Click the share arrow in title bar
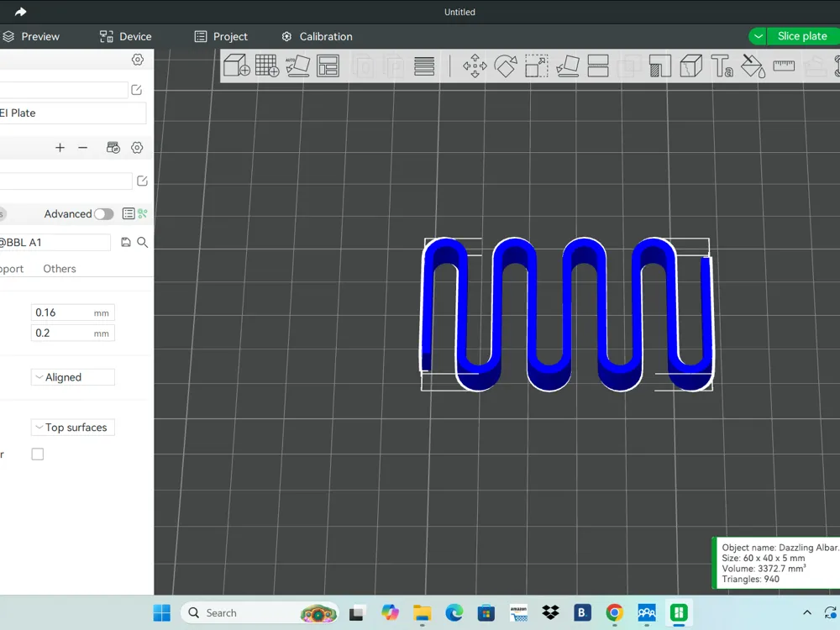 20,12
